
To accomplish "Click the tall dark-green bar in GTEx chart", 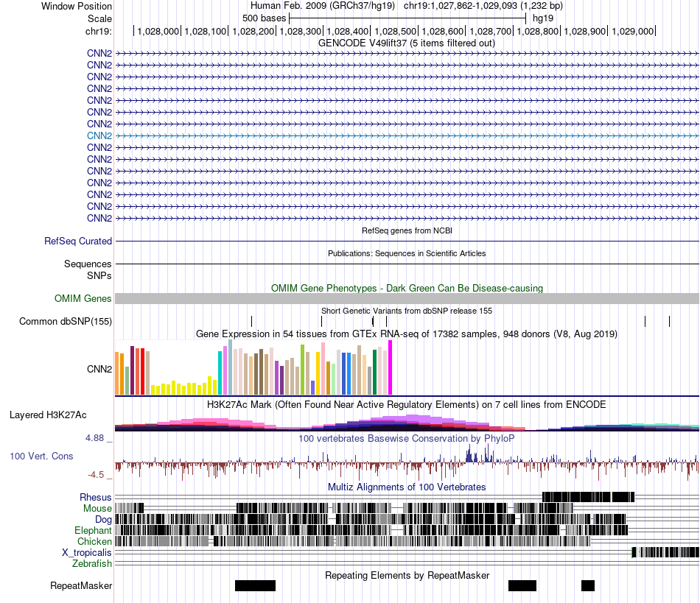I will click(x=375, y=373).
